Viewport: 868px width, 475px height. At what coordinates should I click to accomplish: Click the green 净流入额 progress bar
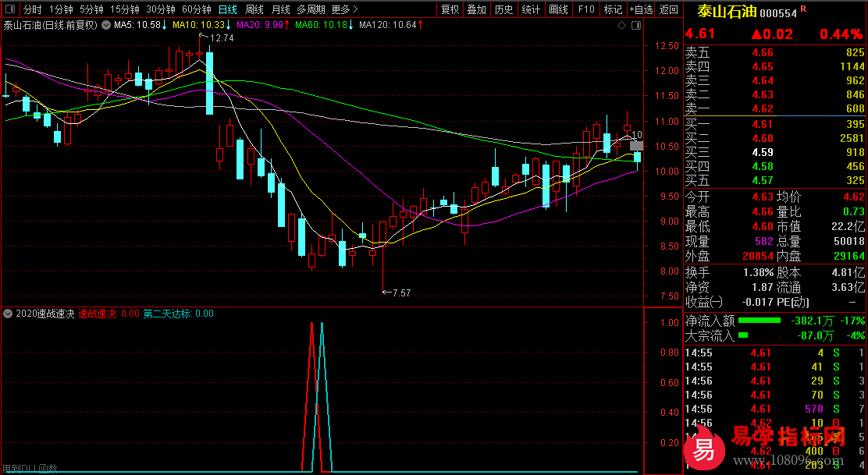759,321
